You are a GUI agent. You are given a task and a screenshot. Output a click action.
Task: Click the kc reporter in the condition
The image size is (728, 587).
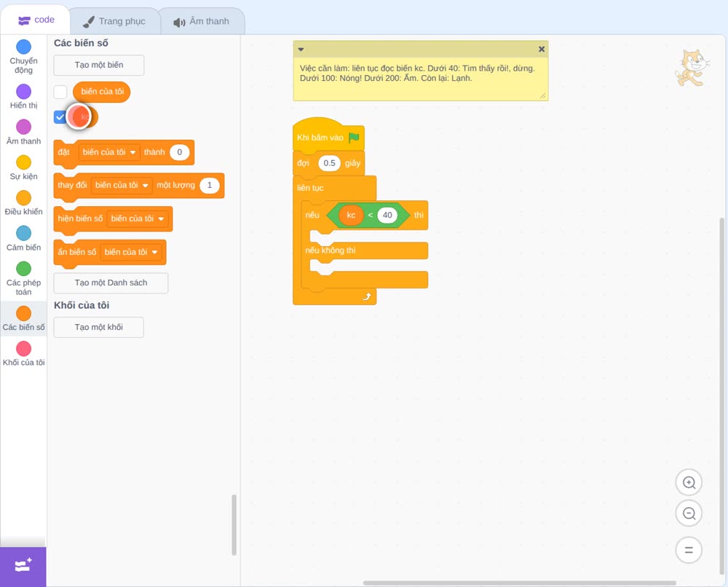click(351, 215)
